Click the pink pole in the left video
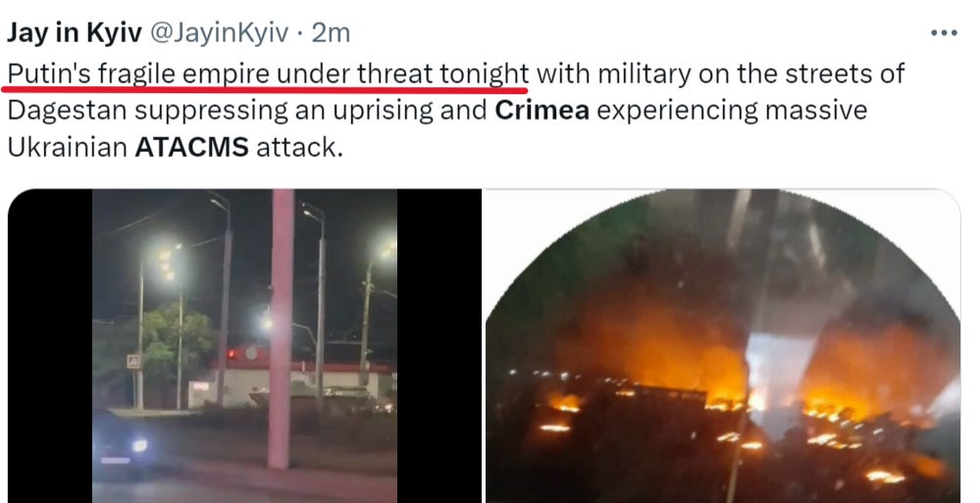Image resolution: width=980 pixels, height=503 pixels. [282, 328]
